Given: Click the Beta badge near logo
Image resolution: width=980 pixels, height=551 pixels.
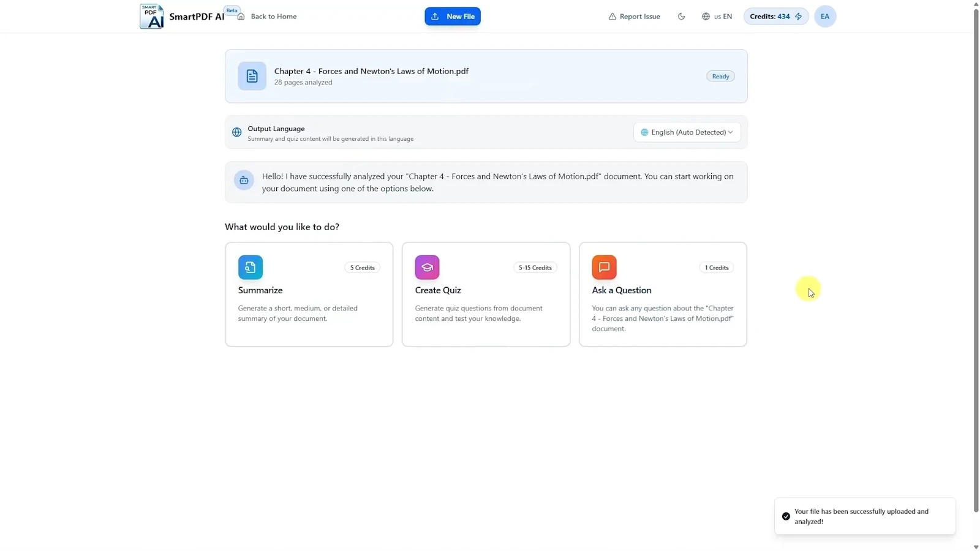Looking at the screenshot, I should tap(232, 10).
